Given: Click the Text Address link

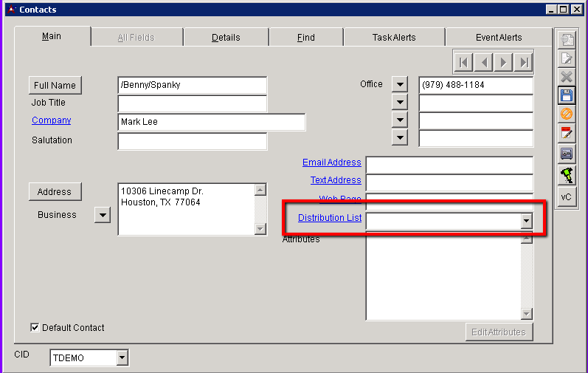Looking at the screenshot, I should (x=336, y=179).
